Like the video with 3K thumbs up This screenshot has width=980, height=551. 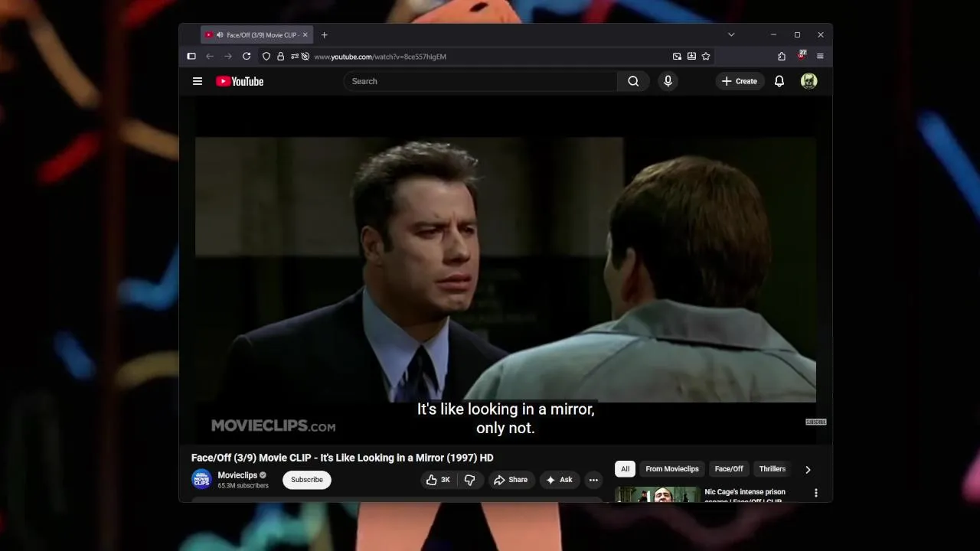(x=438, y=480)
